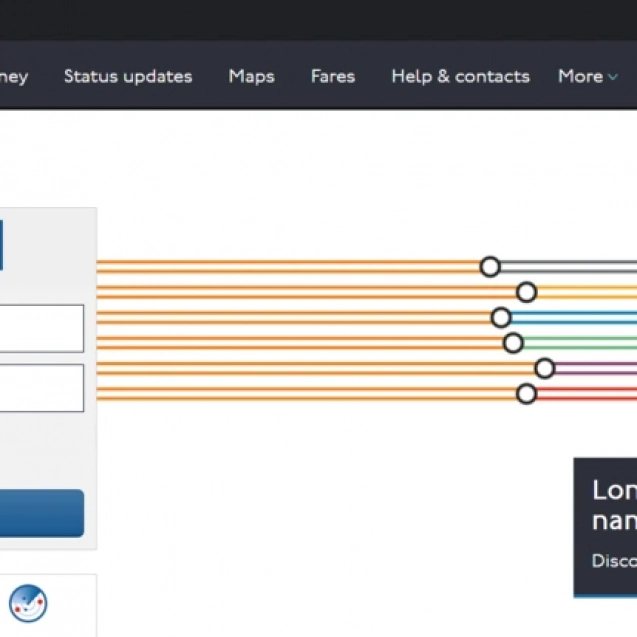Open the partially visible journey nav item
637x637 pixels.
(x=14, y=76)
